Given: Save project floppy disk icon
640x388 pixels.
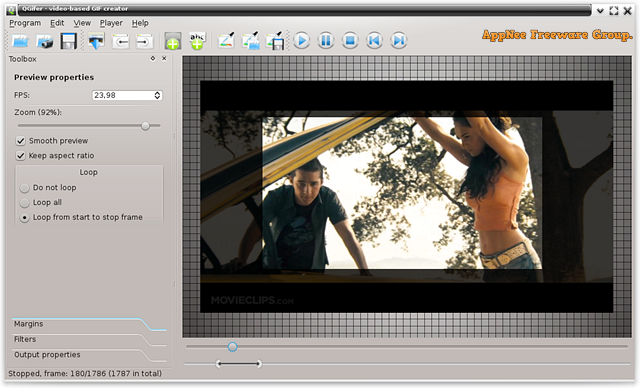Looking at the screenshot, I should pyautogui.click(x=69, y=41).
